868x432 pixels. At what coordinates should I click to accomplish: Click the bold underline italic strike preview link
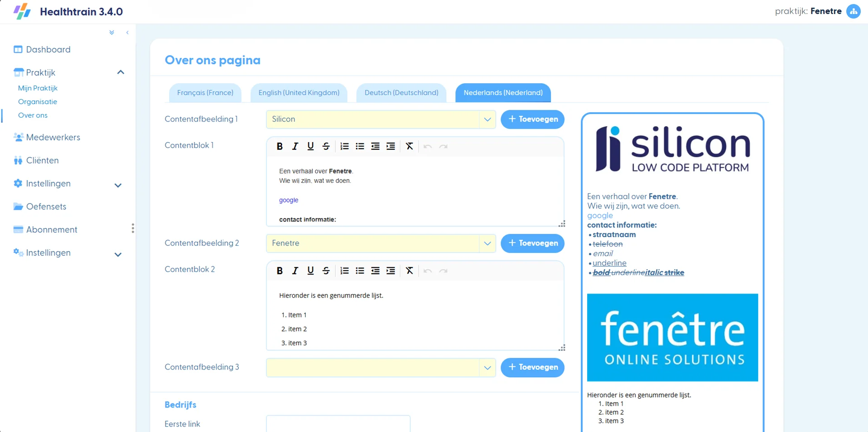pyautogui.click(x=638, y=272)
